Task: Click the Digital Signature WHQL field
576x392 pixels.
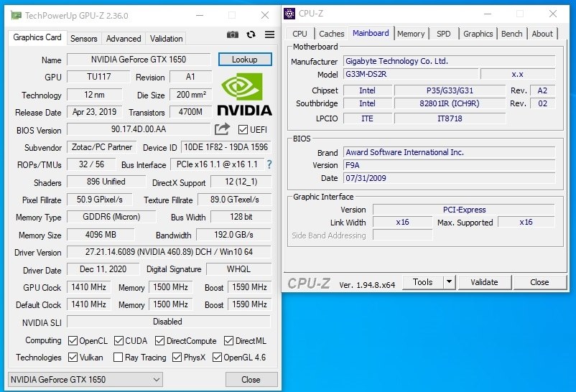Action: tap(238, 269)
